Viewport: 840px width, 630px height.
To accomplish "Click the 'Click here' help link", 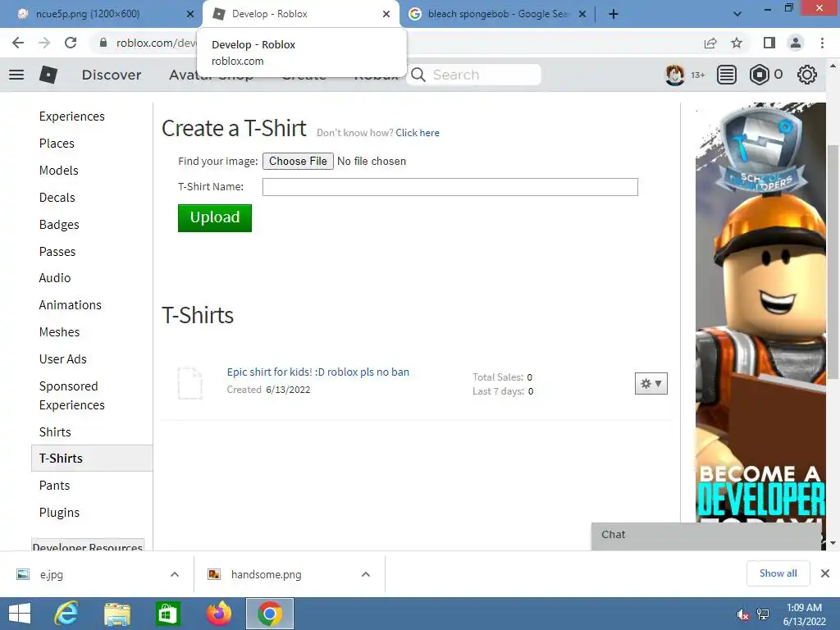I will point(418,133).
